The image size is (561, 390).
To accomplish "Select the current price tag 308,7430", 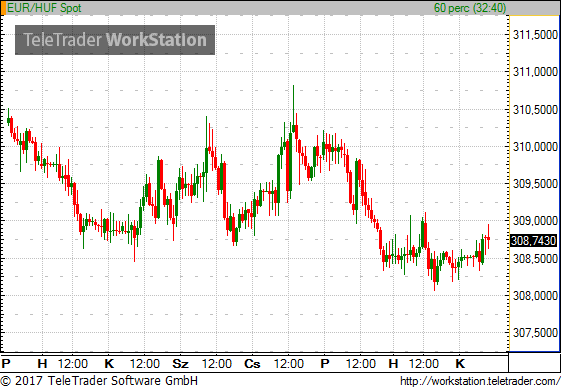I will (533, 241).
